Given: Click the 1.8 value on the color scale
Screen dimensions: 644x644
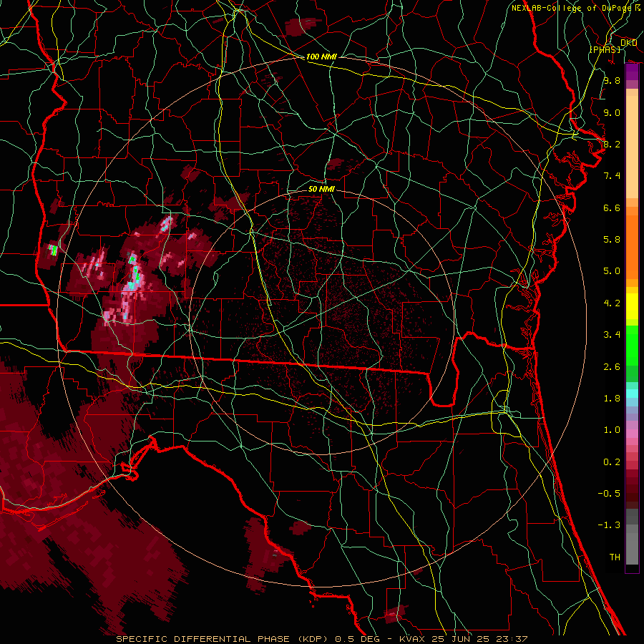Looking at the screenshot, I should point(612,399).
